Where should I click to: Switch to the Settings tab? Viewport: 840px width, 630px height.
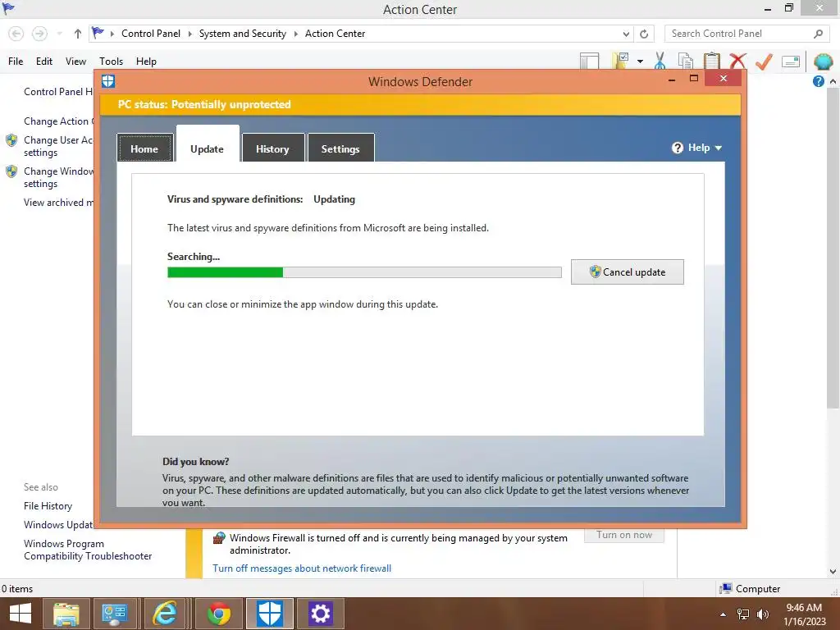[x=340, y=148]
